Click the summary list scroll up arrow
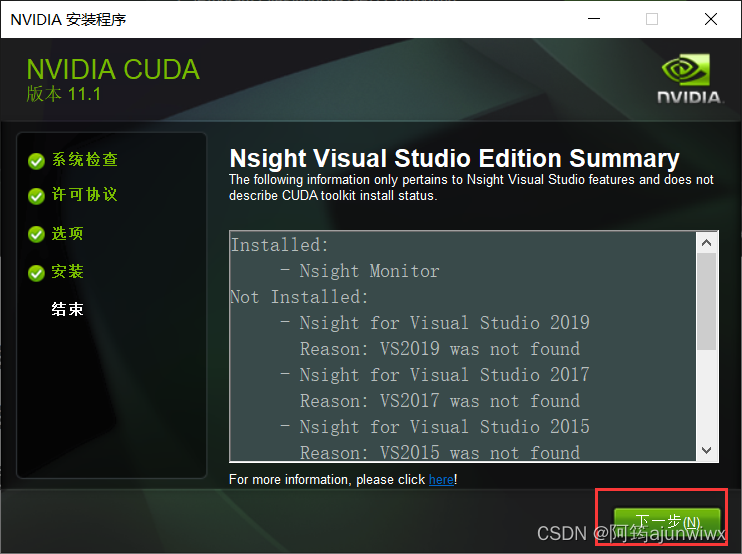Viewport: 742px width, 554px height. (707, 243)
